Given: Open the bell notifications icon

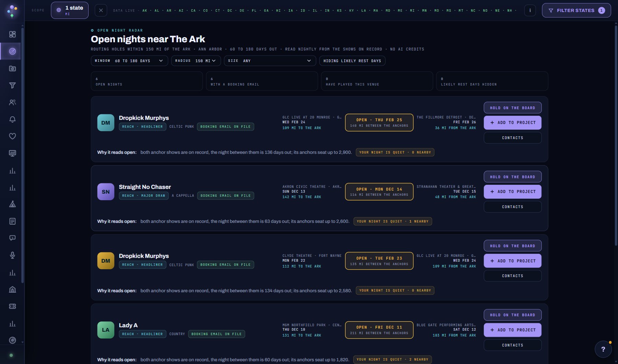Looking at the screenshot, I should (x=12, y=119).
